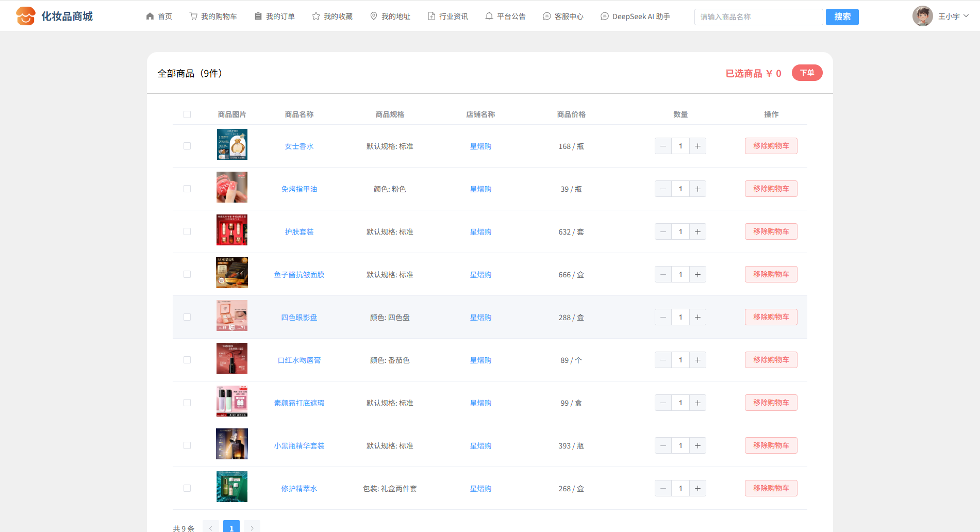980x532 pixels.
Task: Open the 修护精萃水 product thumbnail
Action: [x=232, y=487]
